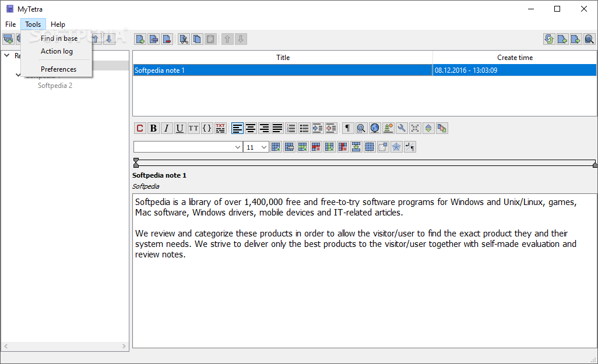Close the Tools menu
Screen dimensions: 598x364
(33, 24)
